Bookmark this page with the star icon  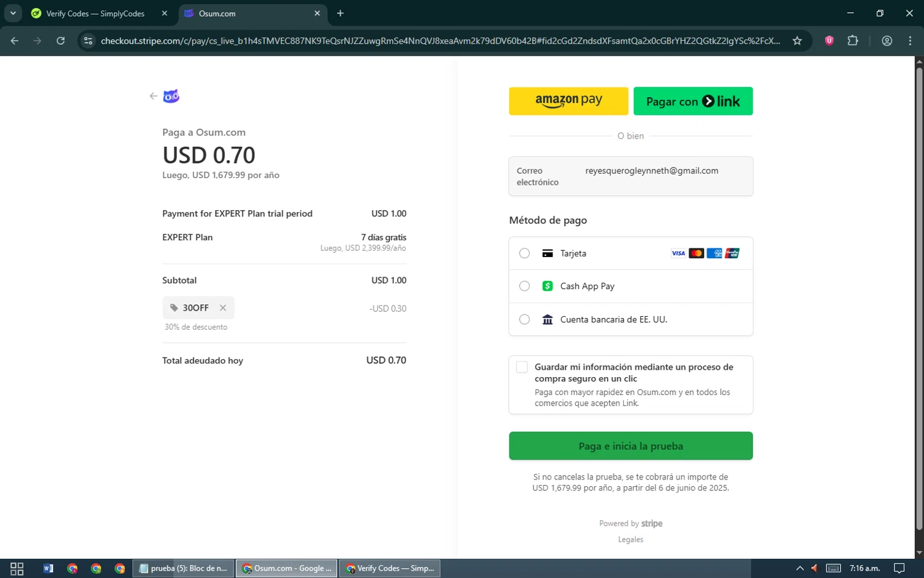click(x=797, y=41)
